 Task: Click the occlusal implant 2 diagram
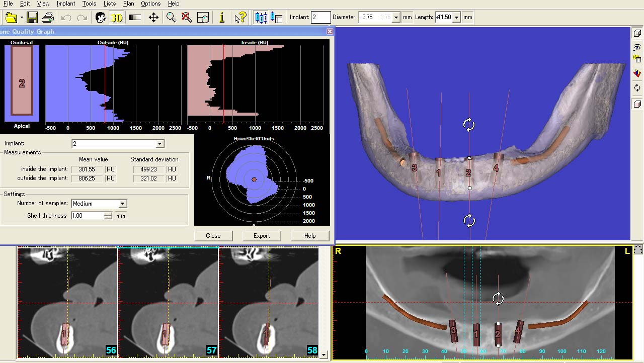22,80
